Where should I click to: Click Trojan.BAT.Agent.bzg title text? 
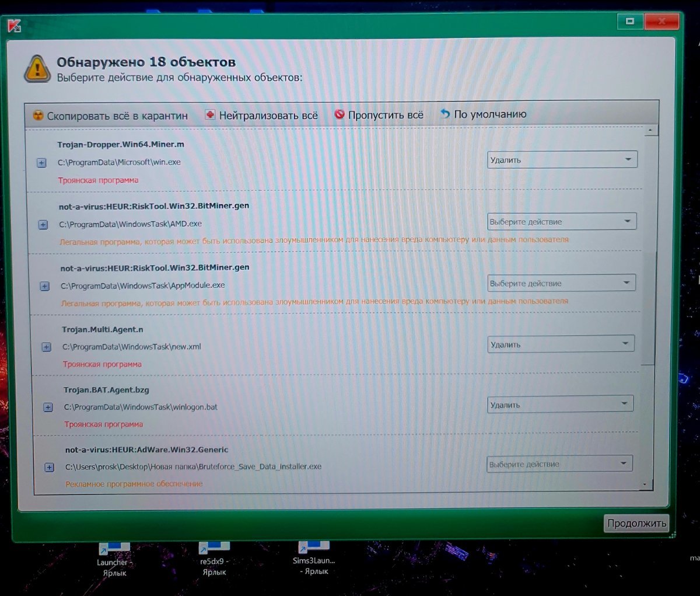[x=107, y=389]
